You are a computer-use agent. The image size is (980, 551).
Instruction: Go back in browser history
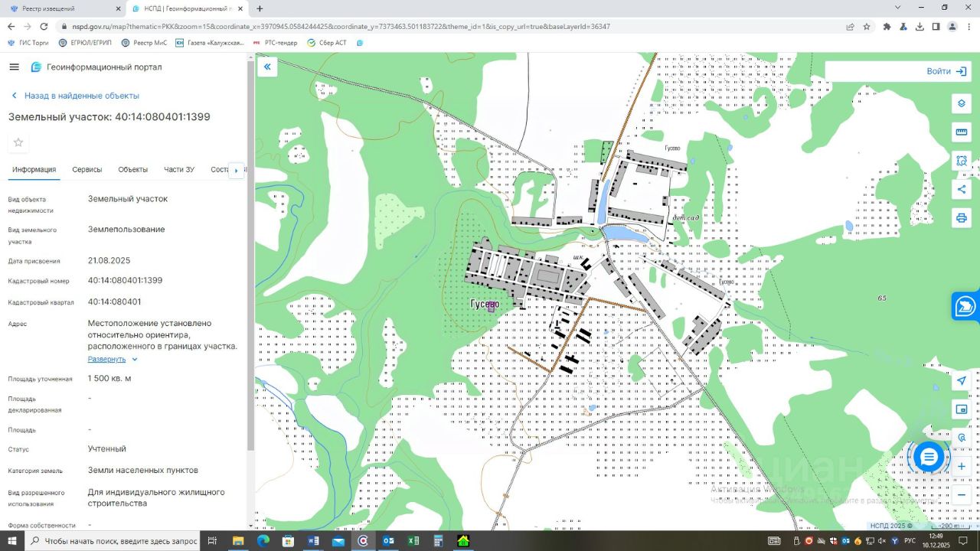(x=11, y=26)
